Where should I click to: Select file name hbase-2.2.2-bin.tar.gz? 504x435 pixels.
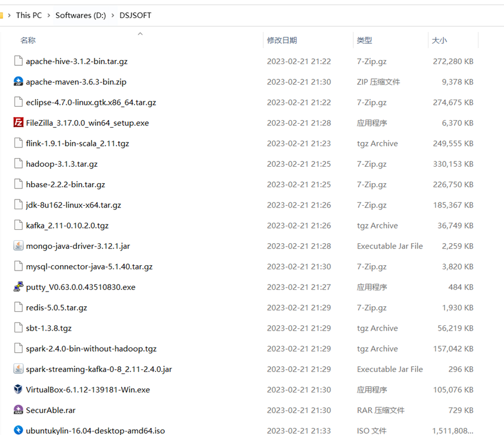[x=66, y=184]
